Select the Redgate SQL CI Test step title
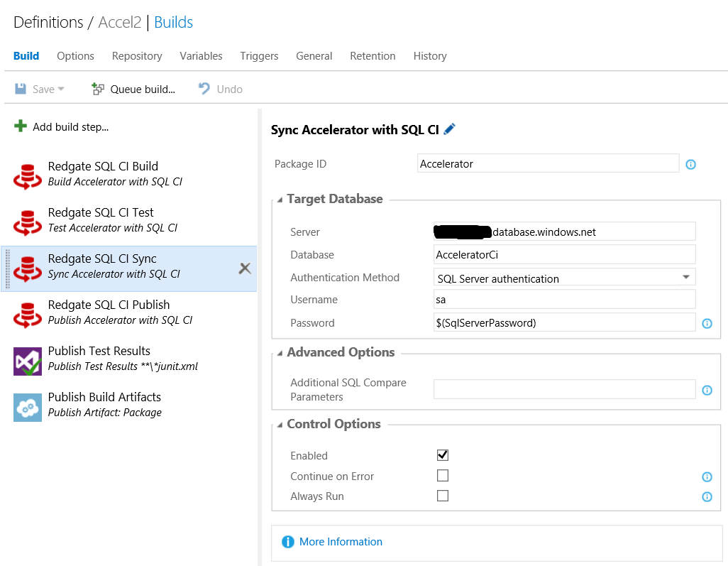The height and width of the screenshot is (566, 728). (101, 212)
